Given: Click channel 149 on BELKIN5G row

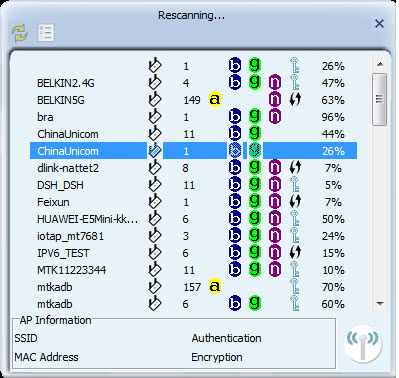Looking at the screenshot, I should (x=192, y=100).
